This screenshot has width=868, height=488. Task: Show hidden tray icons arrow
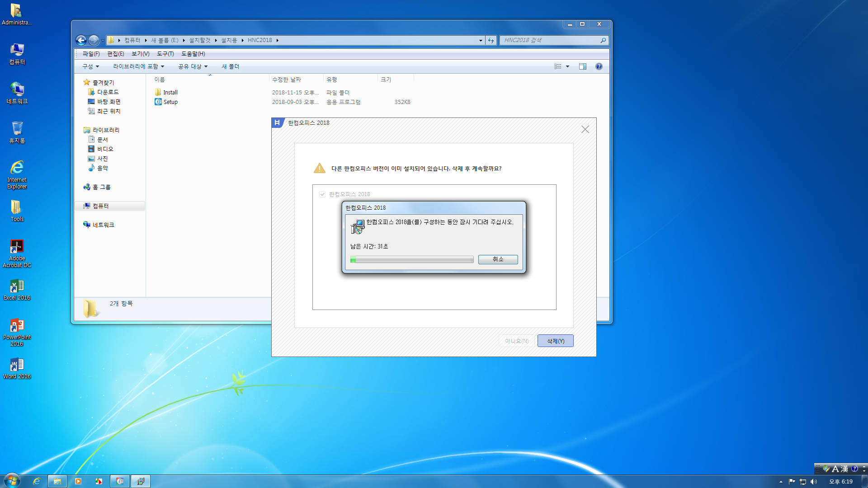pyautogui.click(x=781, y=482)
